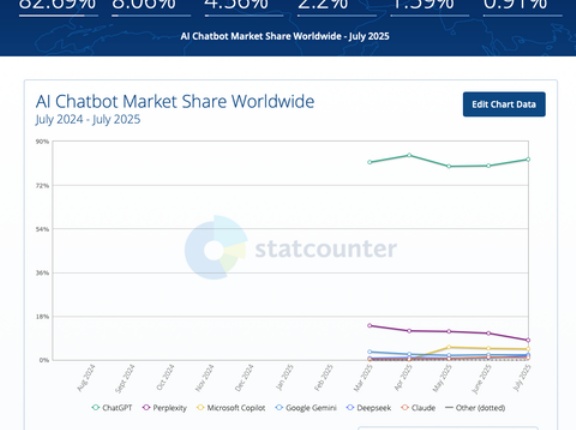Image resolution: width=576 pixels, height=430 pixels.
Task: Click the Dec 2024 x-axis label
Action: [245, 377]
